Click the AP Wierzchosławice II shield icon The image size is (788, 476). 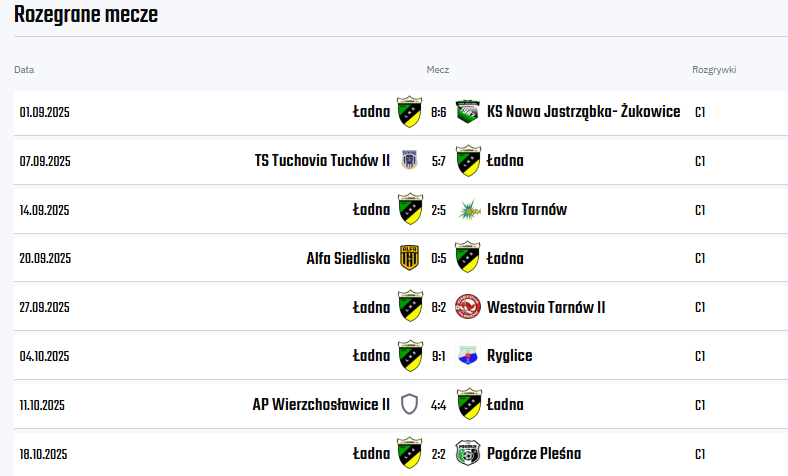click(x=409, y=405)
